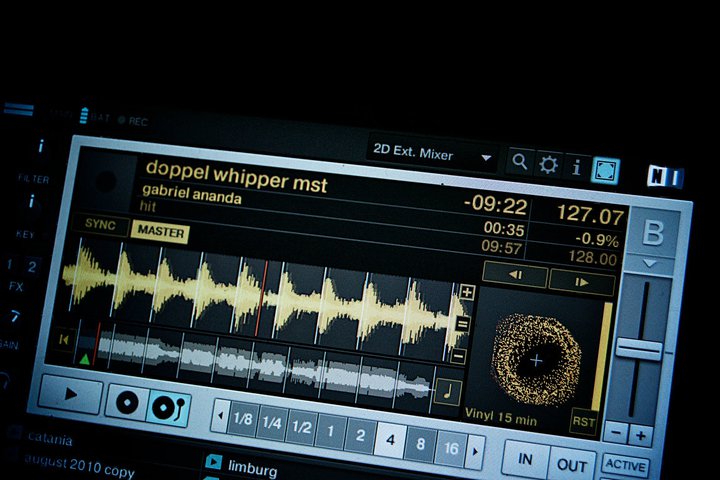
Task: Toggle the blue fullscreen icon in header
Action: click(x=605, y=171)
